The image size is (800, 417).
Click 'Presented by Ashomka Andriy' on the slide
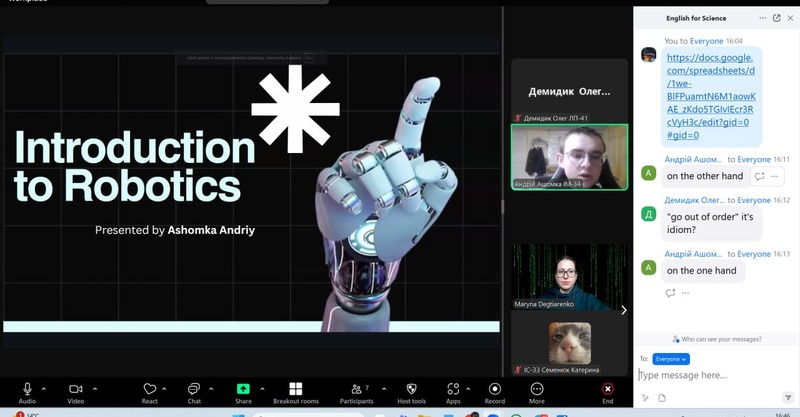tap(175, 230)
